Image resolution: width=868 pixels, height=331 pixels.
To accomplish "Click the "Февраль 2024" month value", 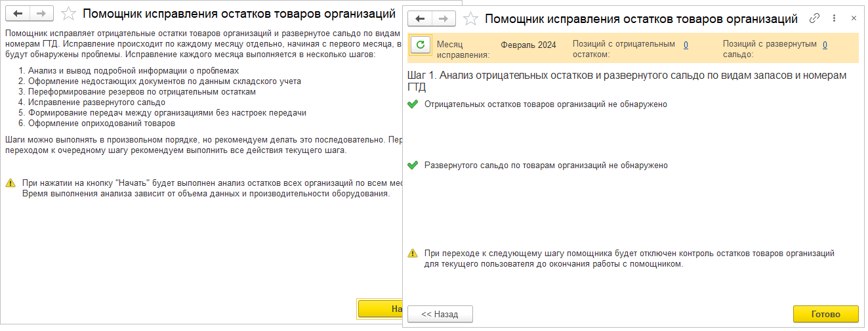I will click(x=528, y=45).
